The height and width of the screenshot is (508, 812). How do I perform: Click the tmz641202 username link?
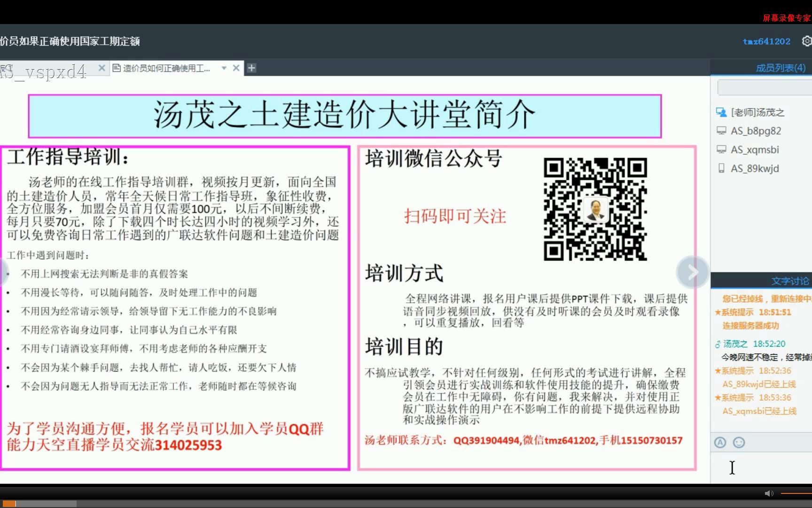click(x=767, y=41)
